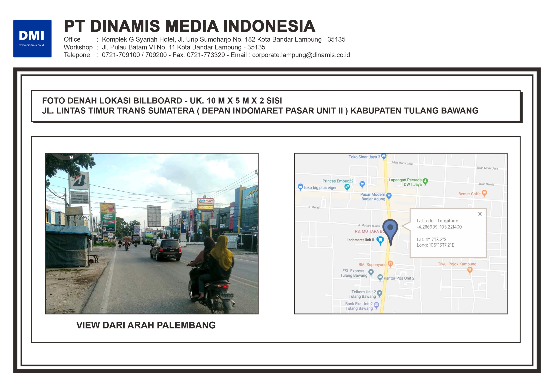The image size is (554, 392).
Task: Click the ESL Express Tulang Bawang pin
Action: tap(371, 273)
